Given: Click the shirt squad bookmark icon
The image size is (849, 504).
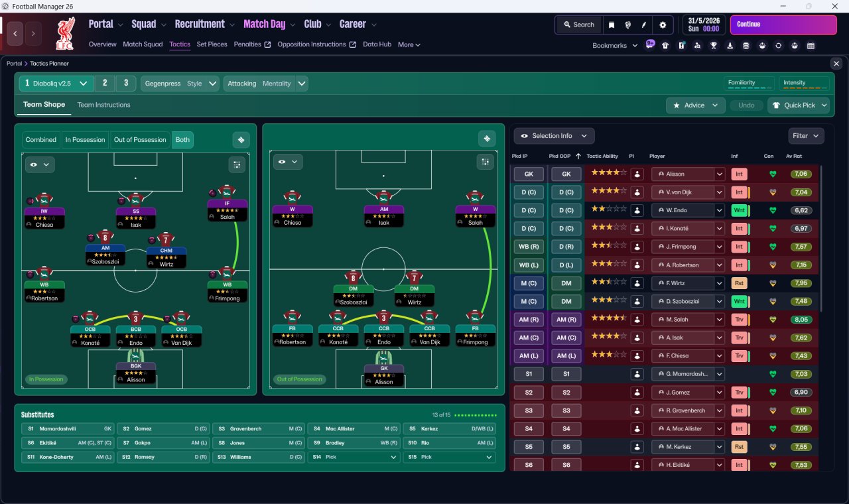Looking at the screenshot, I should (x=665, y=46).
